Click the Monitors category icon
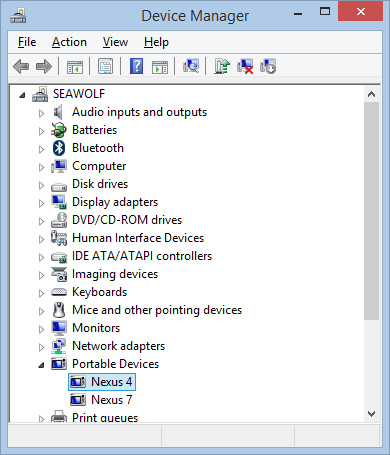390x455 pixels. tap(59, 328)
